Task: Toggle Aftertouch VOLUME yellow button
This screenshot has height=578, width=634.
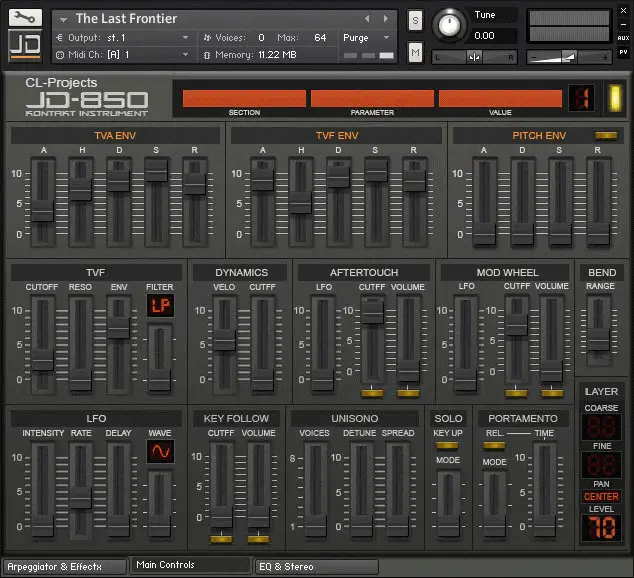Action: coord(408,393)
